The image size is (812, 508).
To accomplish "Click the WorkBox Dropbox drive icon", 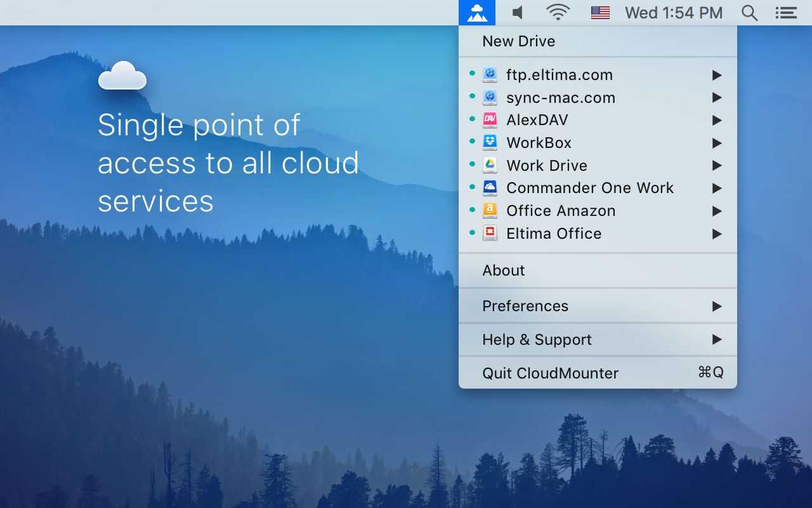I will pyautogui.click(x=490, y=143).
